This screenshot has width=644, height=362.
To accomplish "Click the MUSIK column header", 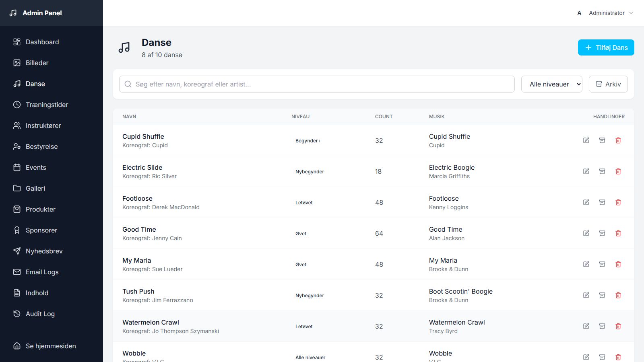I will (x=437, y=117).
